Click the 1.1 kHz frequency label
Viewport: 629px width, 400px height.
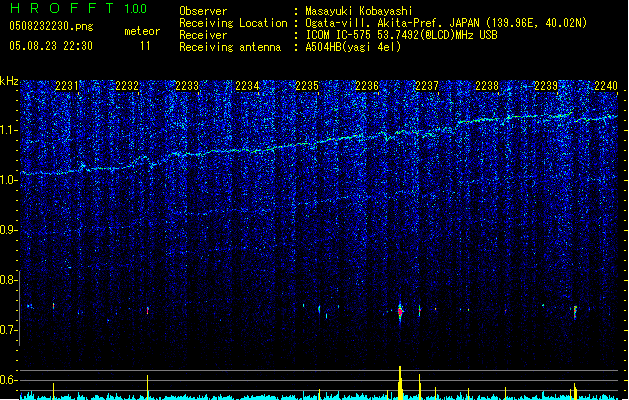[x=8, y=130]
